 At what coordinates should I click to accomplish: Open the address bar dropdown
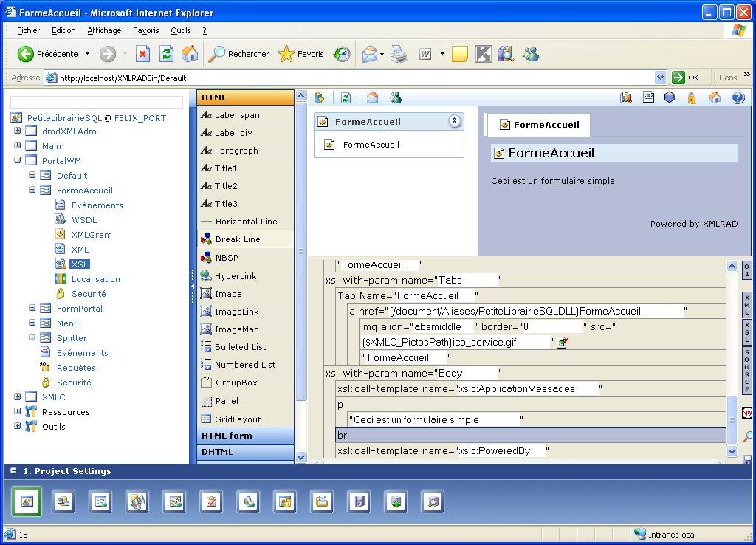pos(660,78)
